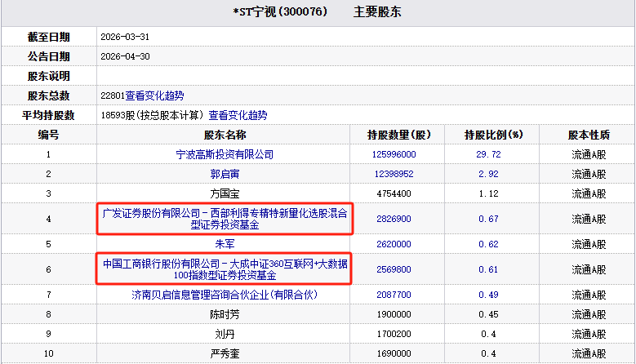Select shareholder name 严秀奎
This screenshot has height=364, width=636.
point(225,353)
